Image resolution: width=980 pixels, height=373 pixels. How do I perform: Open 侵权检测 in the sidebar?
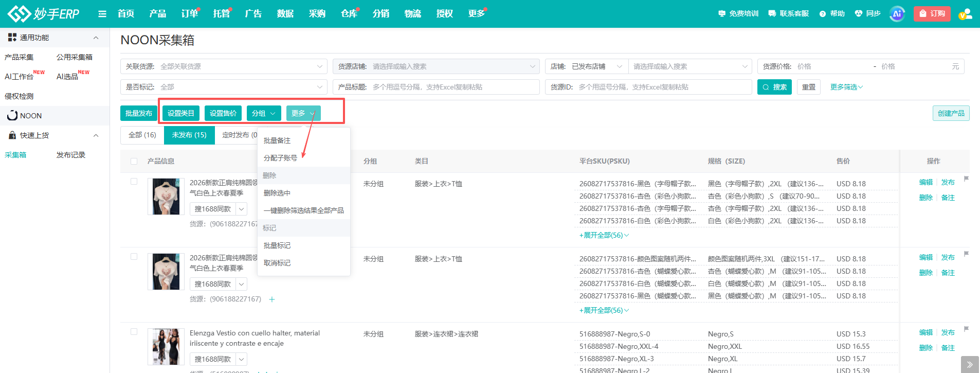pyautogui.click(x=19, y=96)
